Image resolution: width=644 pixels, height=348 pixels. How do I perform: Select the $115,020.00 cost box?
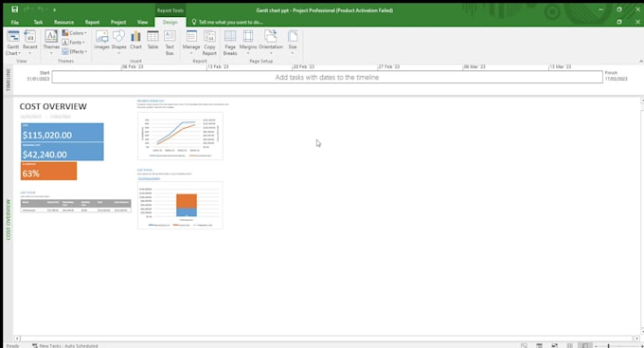(x=62, y=133)
